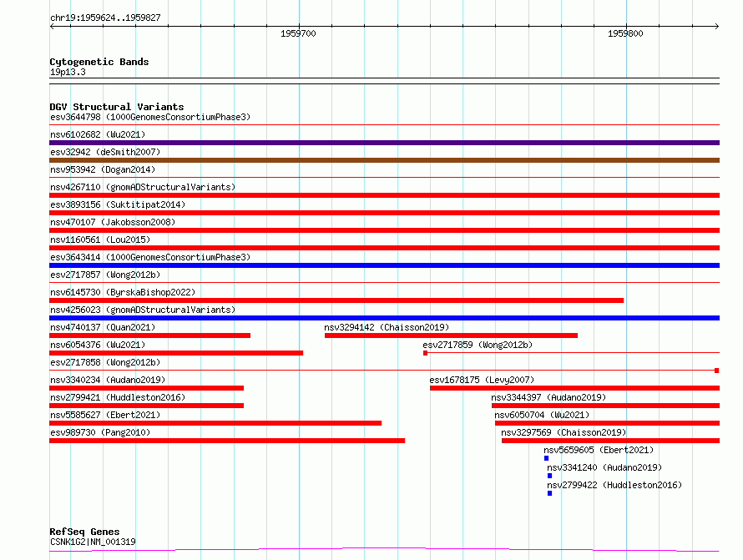Open the nsv953942 (Dogan2014) variant label
The height and width of the screenshot is (560, 743).
point(103,169)
